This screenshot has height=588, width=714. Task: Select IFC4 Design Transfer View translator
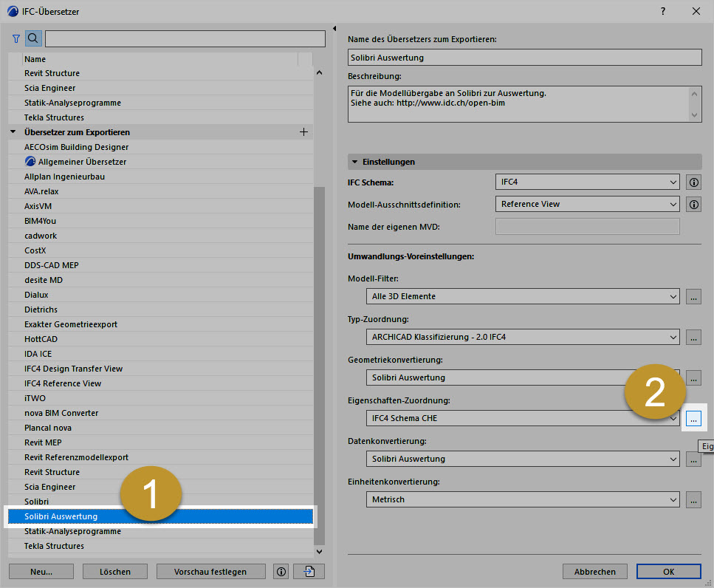160,369
